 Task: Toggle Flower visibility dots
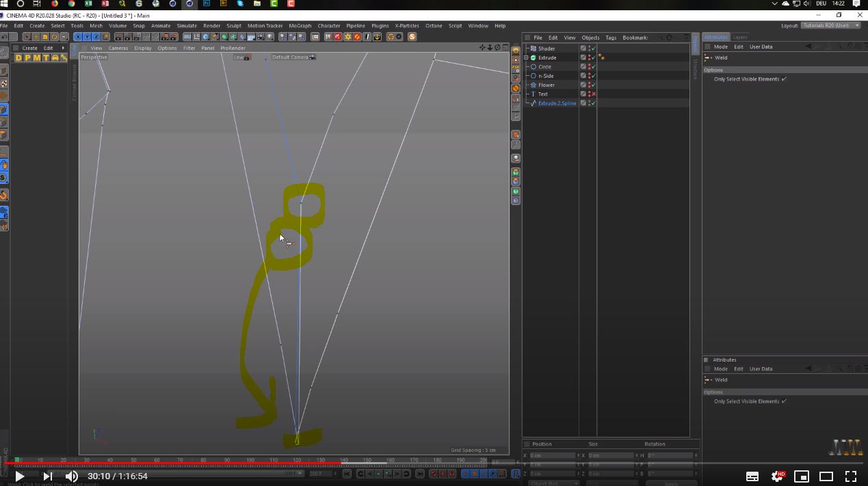click(x=589, y=85)
